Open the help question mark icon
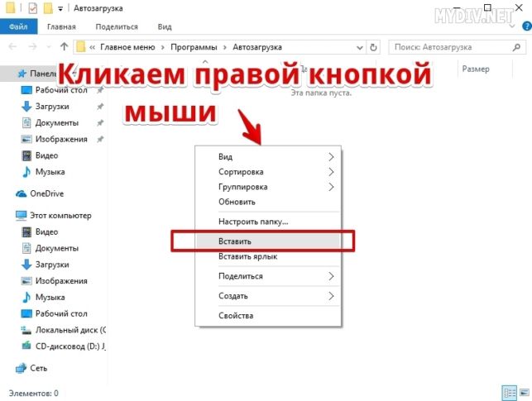 pyautogui.click(x=527, y=26)
